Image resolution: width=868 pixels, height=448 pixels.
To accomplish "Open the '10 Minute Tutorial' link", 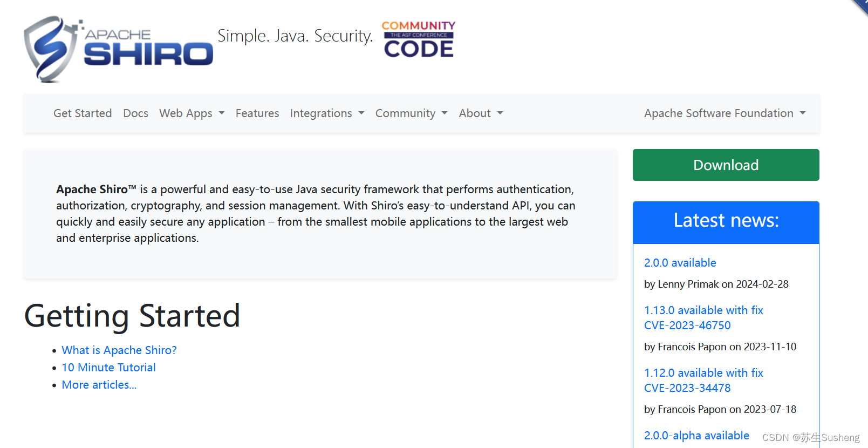I will pyautogui.click(x=108, y=368).
